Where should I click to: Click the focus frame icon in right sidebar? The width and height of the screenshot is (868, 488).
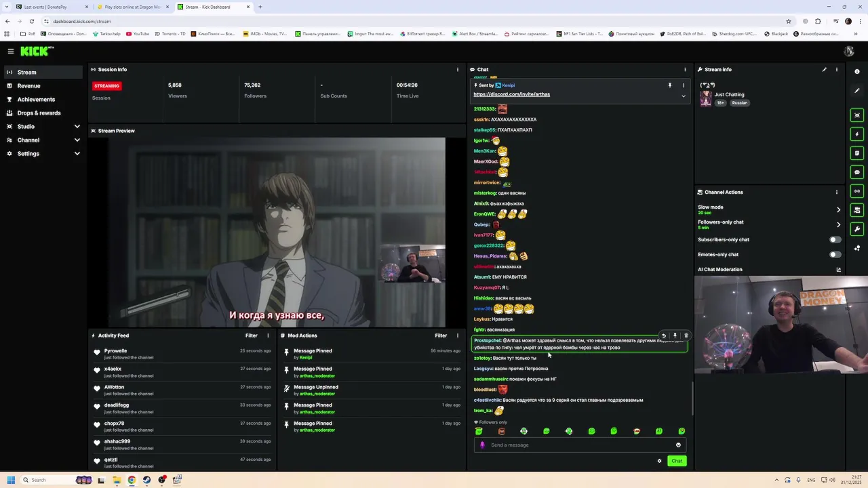tap(857, 115)
